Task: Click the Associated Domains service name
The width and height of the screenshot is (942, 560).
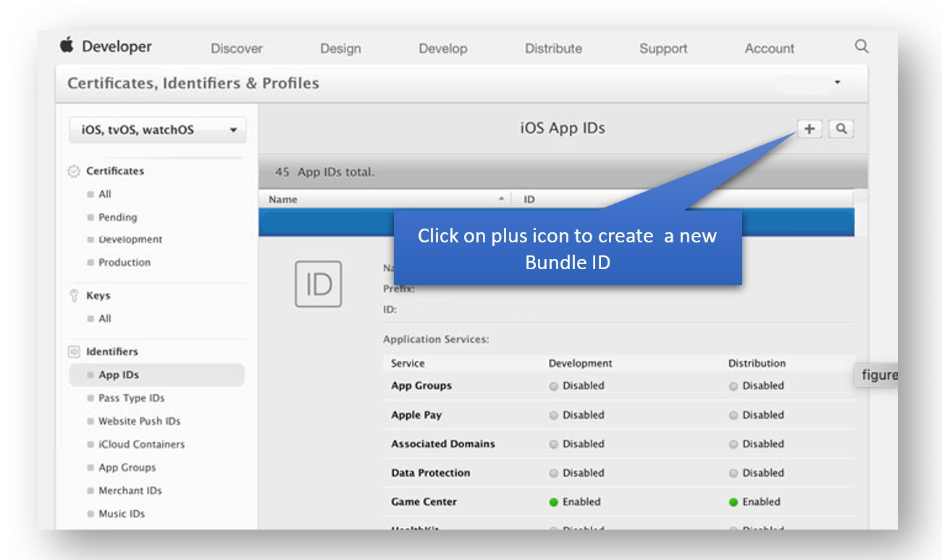Action: click(443, 444)
